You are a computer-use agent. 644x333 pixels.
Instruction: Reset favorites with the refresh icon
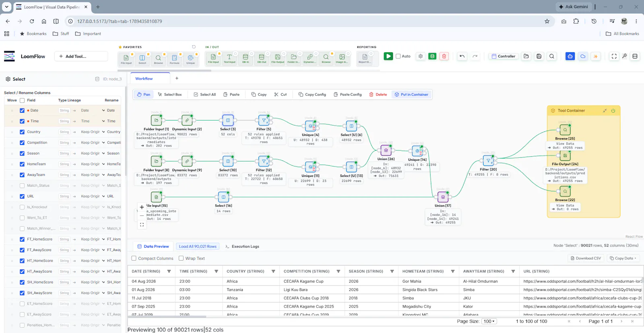tap(194, 47)
